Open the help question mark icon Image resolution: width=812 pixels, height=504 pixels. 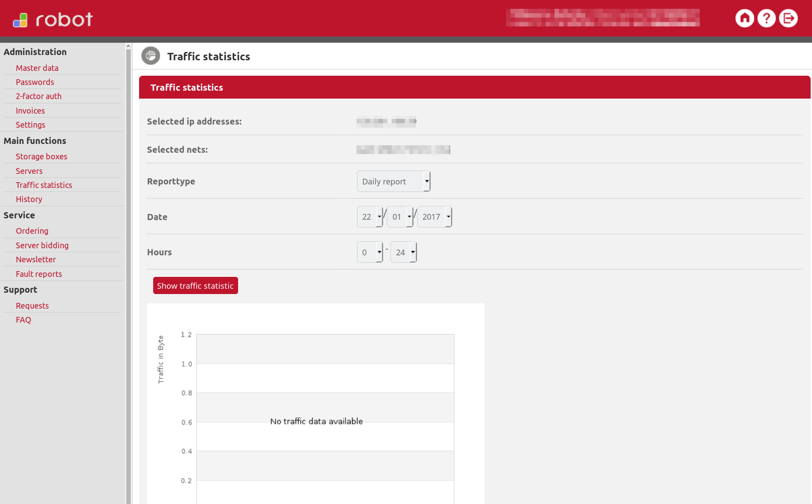766,18
